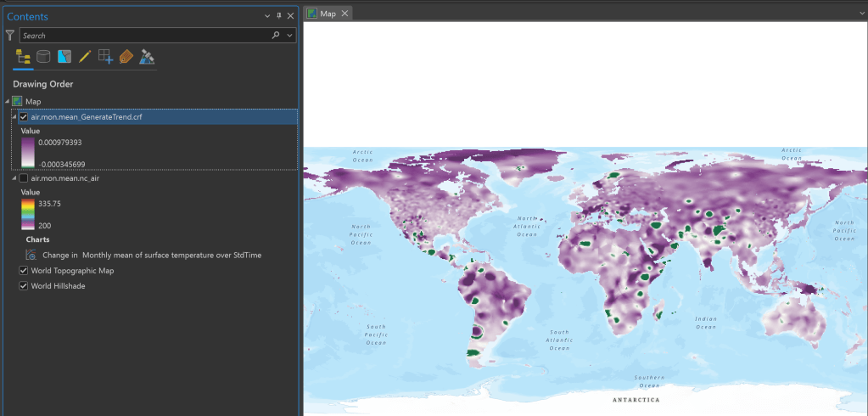This screenshot has height=416, width=868.
Task: Collapse the Map tree node
Action: [x=7, y=101]
